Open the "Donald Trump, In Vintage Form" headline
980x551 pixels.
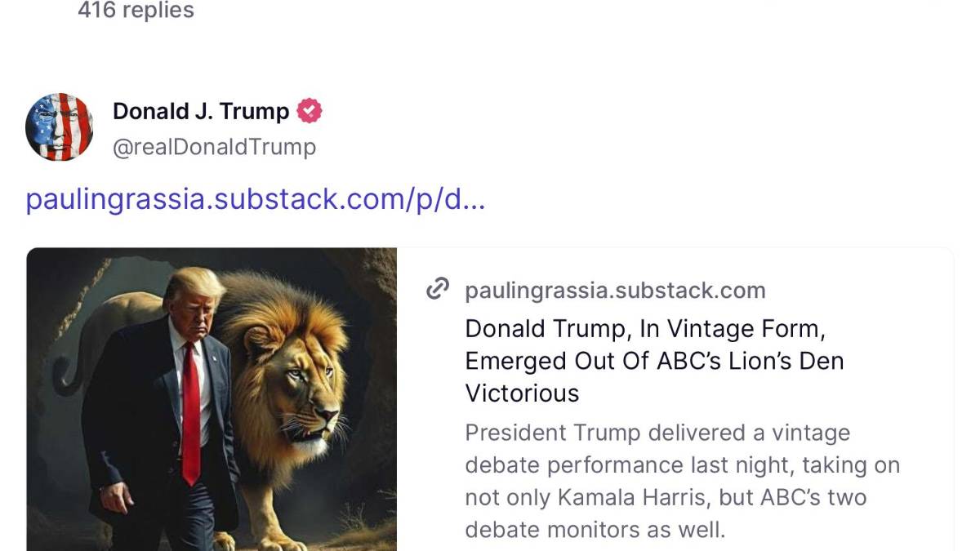645,328
